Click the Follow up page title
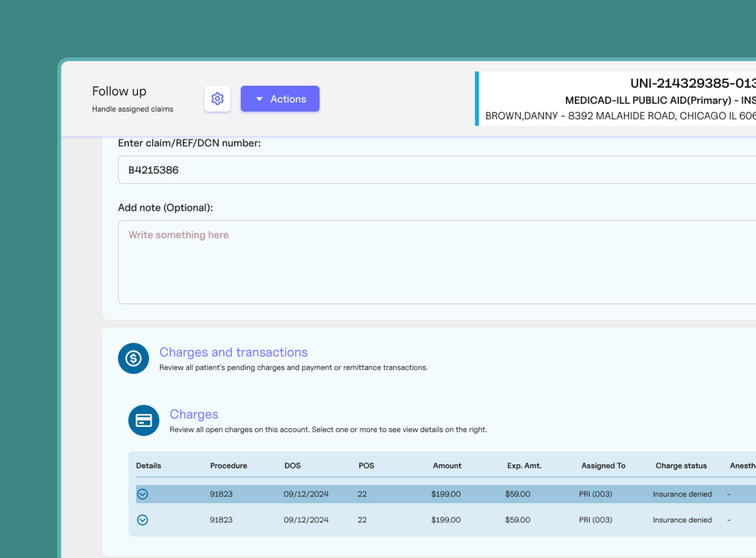 click(119, 91)
